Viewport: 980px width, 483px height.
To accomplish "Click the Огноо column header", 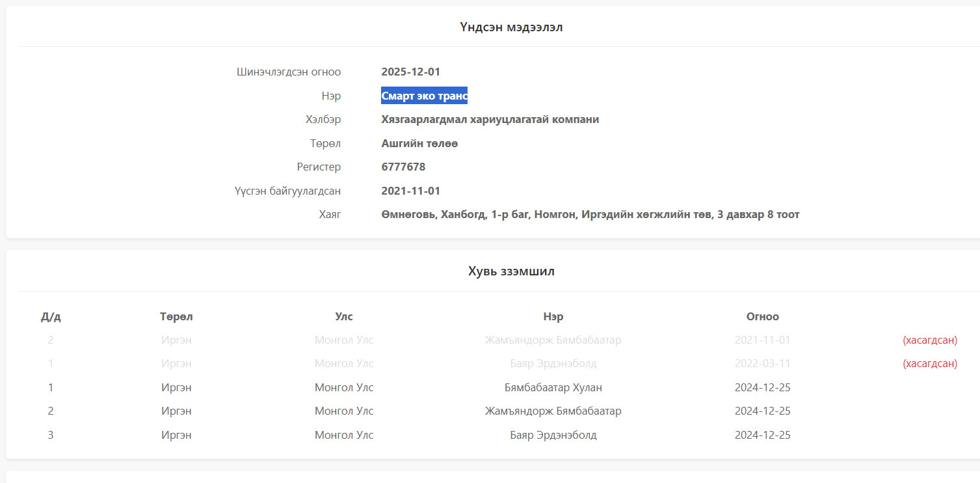I will [762, 316].
